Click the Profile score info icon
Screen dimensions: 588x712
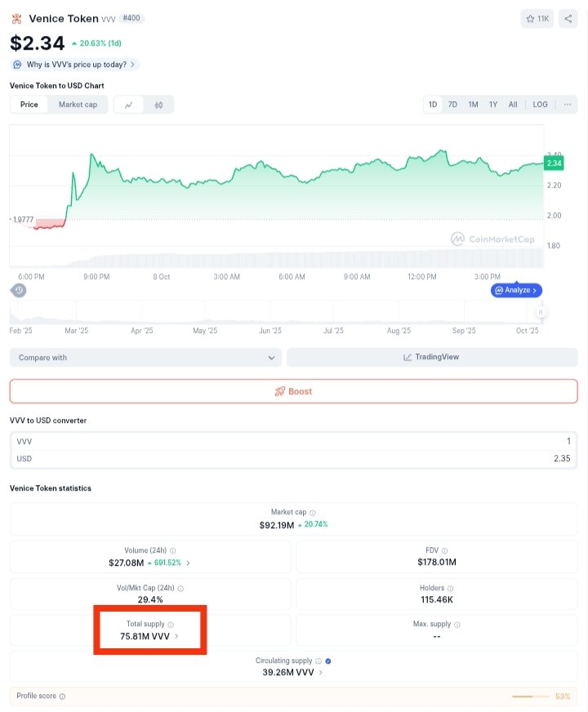point(62,696)
